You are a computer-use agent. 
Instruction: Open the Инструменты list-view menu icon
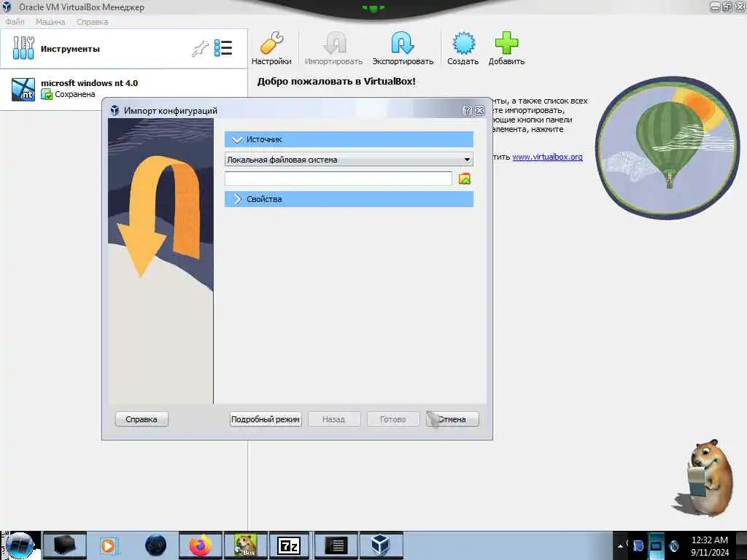(223, 48)
